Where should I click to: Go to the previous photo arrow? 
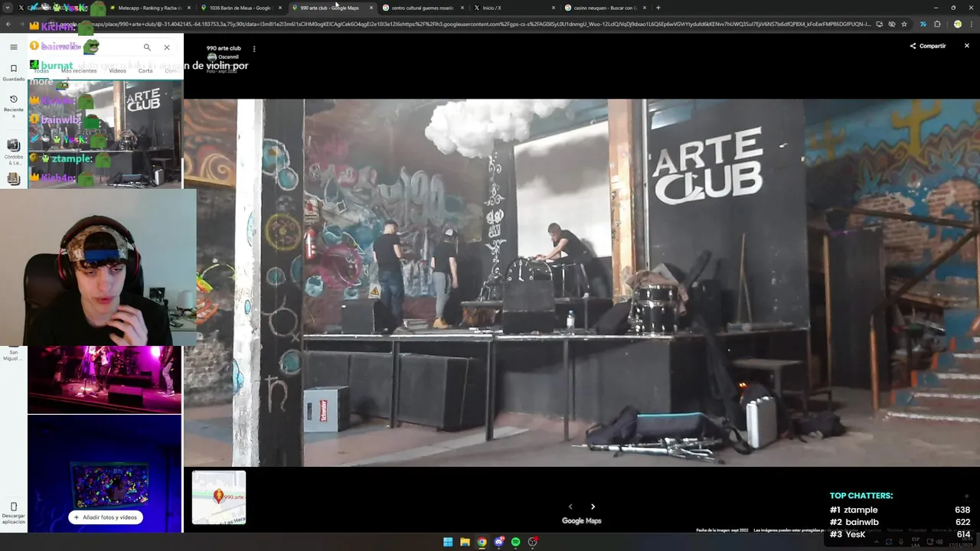pyautogui.click(x=570, y=507)
